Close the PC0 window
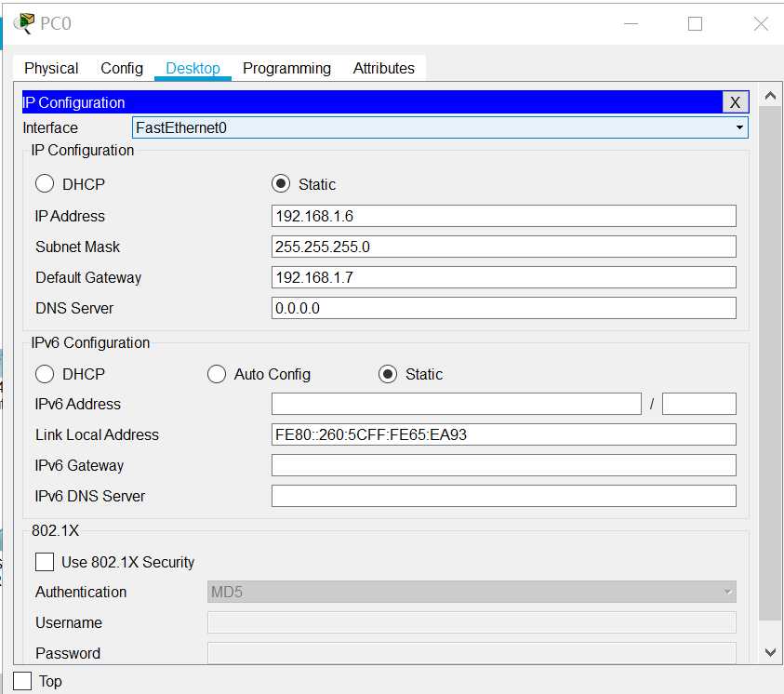 [x=761, y=23]
